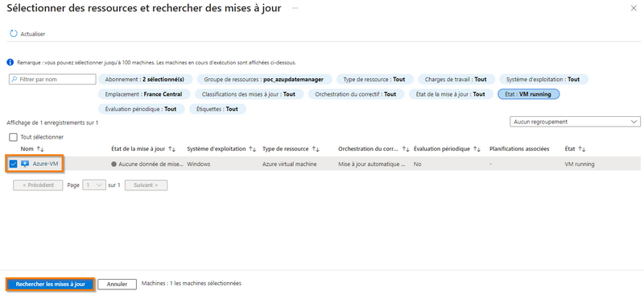Click the Filtrer par nom field
644x295 pixels.
[52, 80]
